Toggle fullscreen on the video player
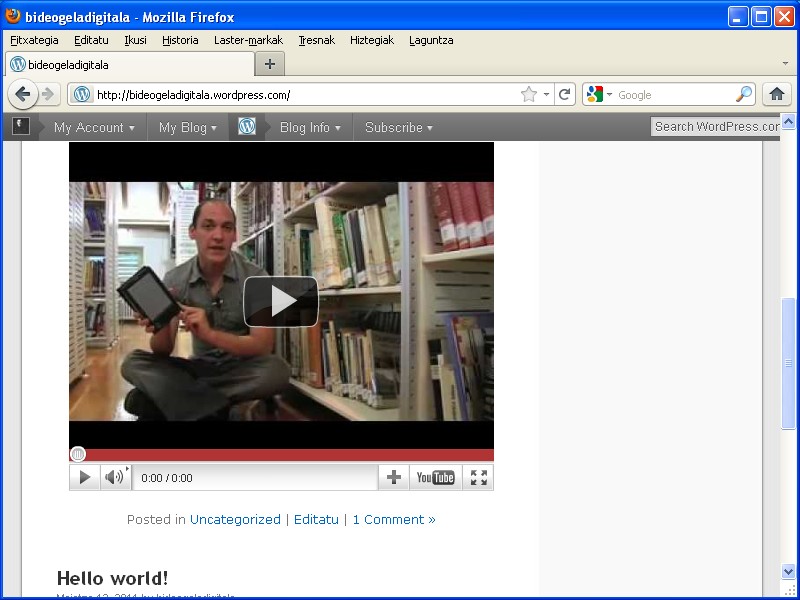Screen dimensions: 800x600 479,478
